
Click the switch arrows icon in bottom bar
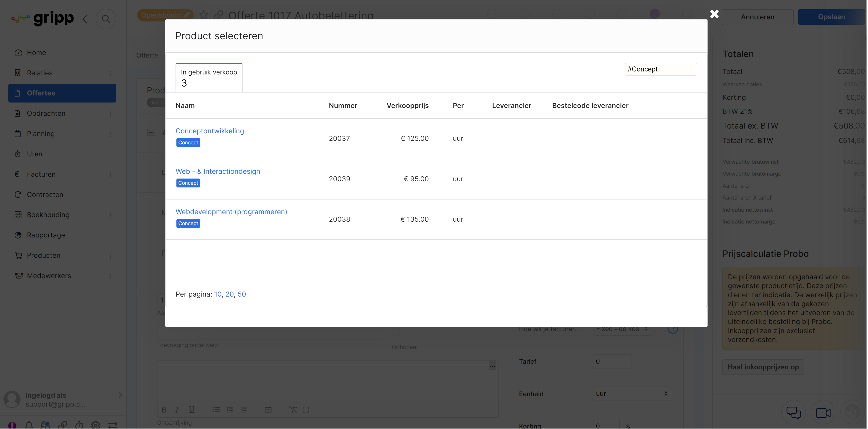click(113, 425)
